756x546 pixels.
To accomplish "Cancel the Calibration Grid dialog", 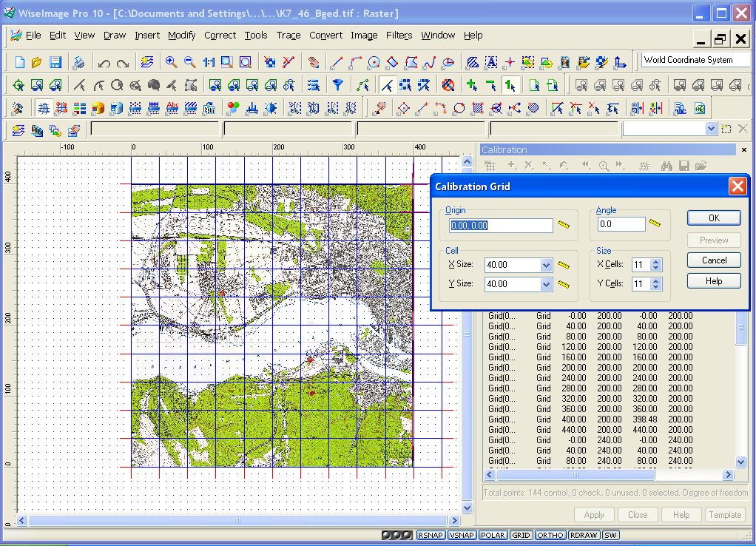I will tap(713, 260).
